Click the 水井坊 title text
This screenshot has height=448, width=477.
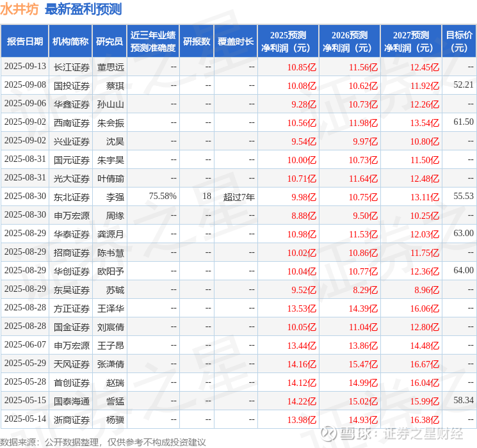tap(19, 10)
